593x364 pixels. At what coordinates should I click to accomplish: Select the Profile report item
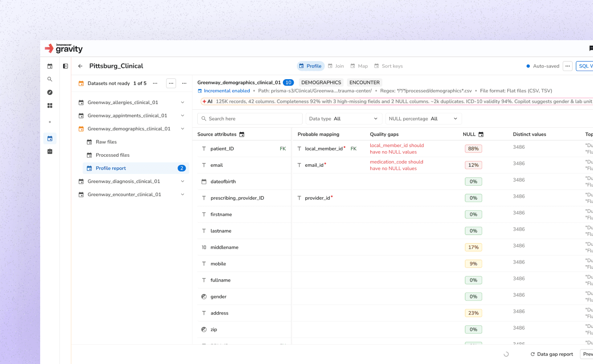136,168
